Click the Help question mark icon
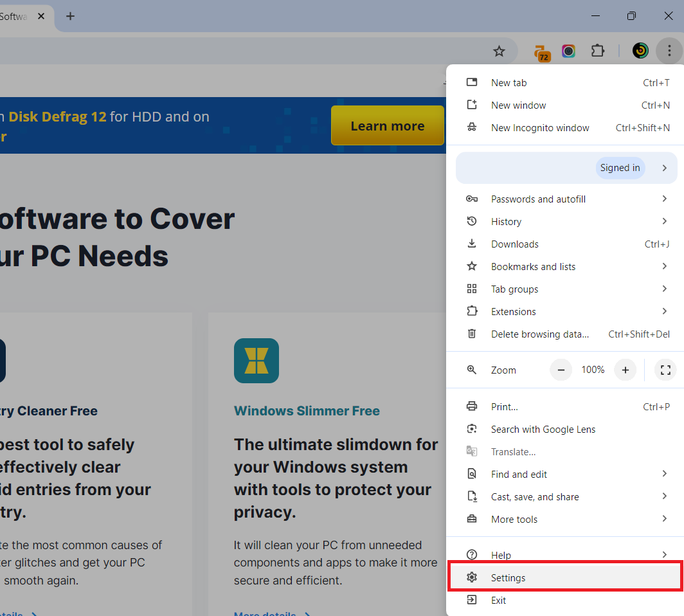Screen dimensions: 684x616 coord(472,554)
